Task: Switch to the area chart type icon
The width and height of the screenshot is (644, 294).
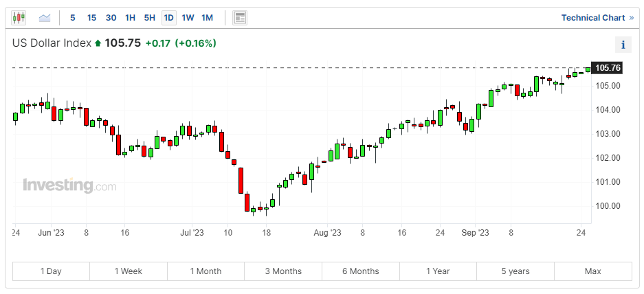Action: (x=45, y=17)
